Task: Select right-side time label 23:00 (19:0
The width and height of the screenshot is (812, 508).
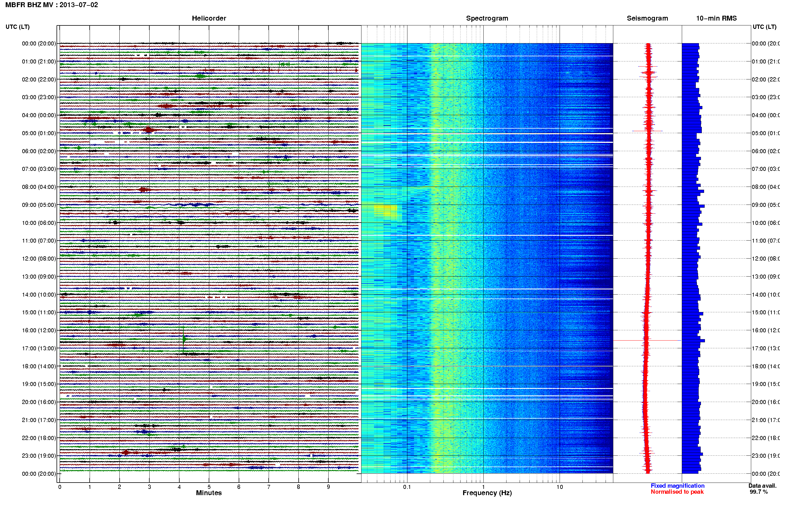Action: pyautogui.click(x=765, y=456)
